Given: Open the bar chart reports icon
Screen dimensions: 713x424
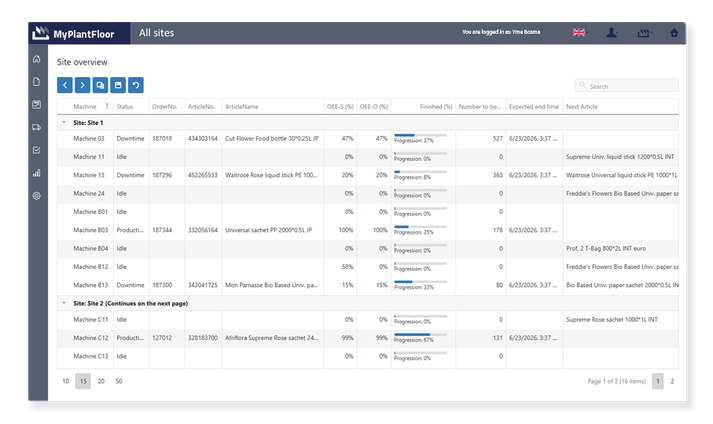Looking at the screenshot, I should (x=37, y=173).
